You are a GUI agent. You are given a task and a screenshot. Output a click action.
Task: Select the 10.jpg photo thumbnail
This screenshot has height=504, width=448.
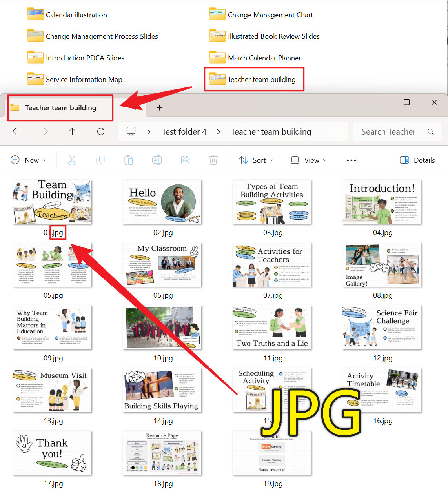[x=162, y=328]
